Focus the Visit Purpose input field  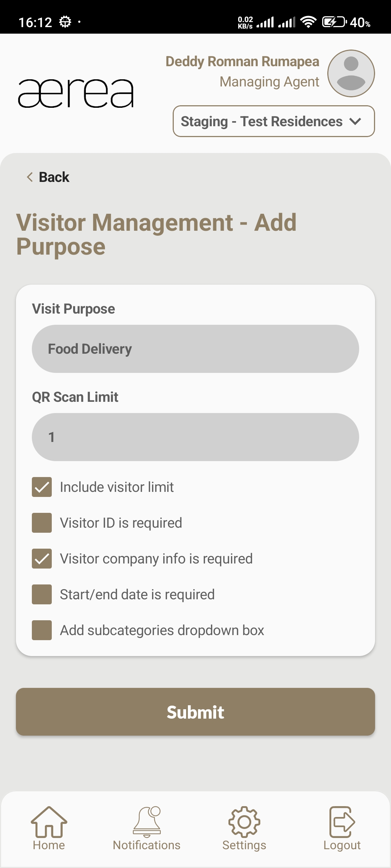[195, 349]
